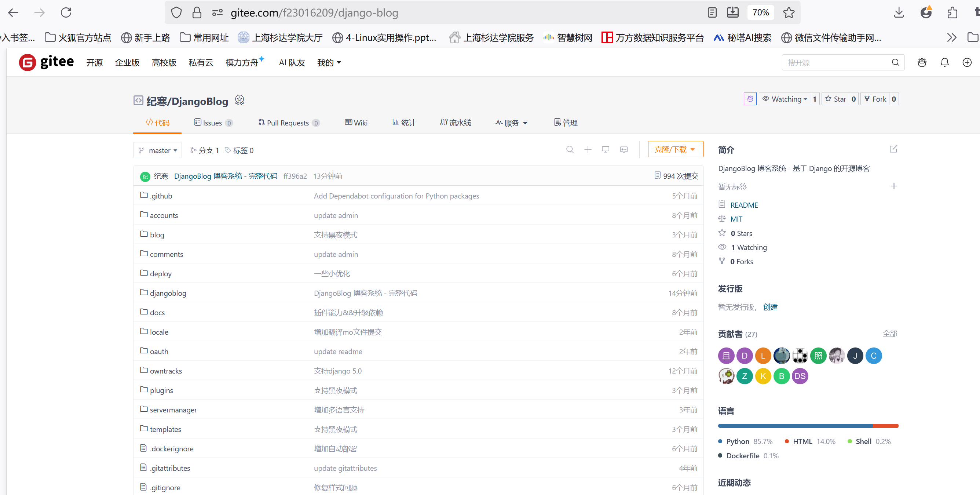Screen dimensions: 980x495
Task: Click the Firefox bookmark star icon
Action: pyautogui.click(x=789, y=12)
